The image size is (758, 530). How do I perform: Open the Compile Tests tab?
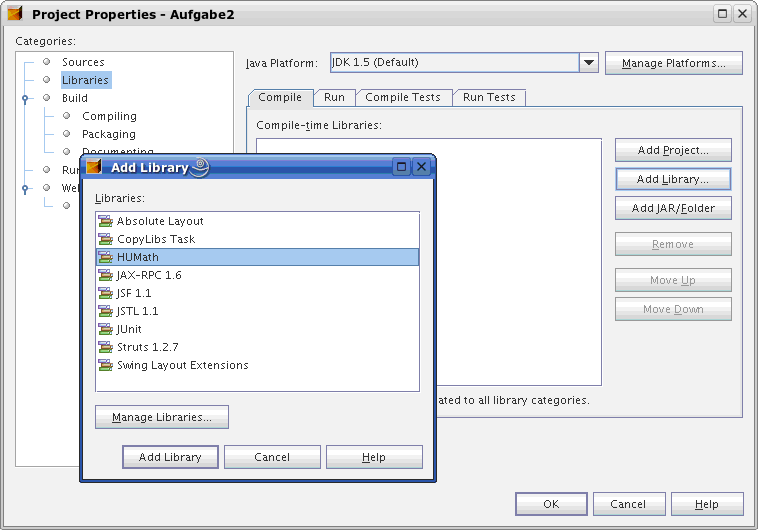402,97
